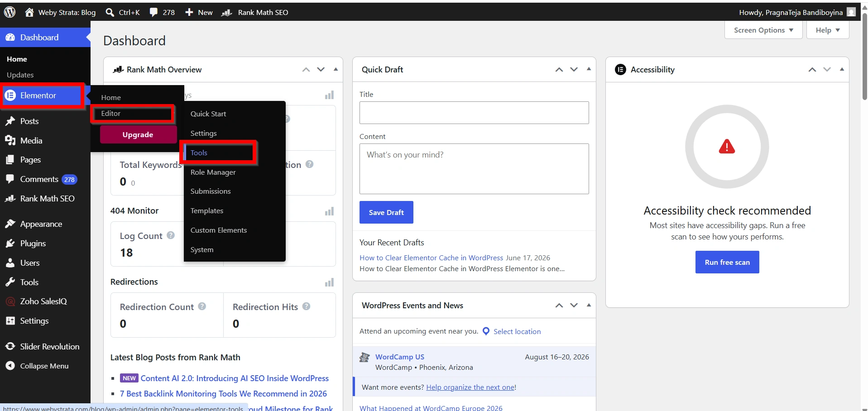Click the Users icon in the sidebar
This screenshot has height=411, width=868.
tap(10, 263)
